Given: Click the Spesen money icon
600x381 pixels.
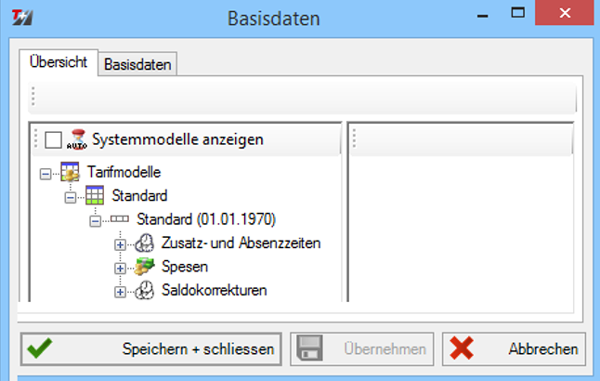Looking at the screenshot, I should click(145, 267).
